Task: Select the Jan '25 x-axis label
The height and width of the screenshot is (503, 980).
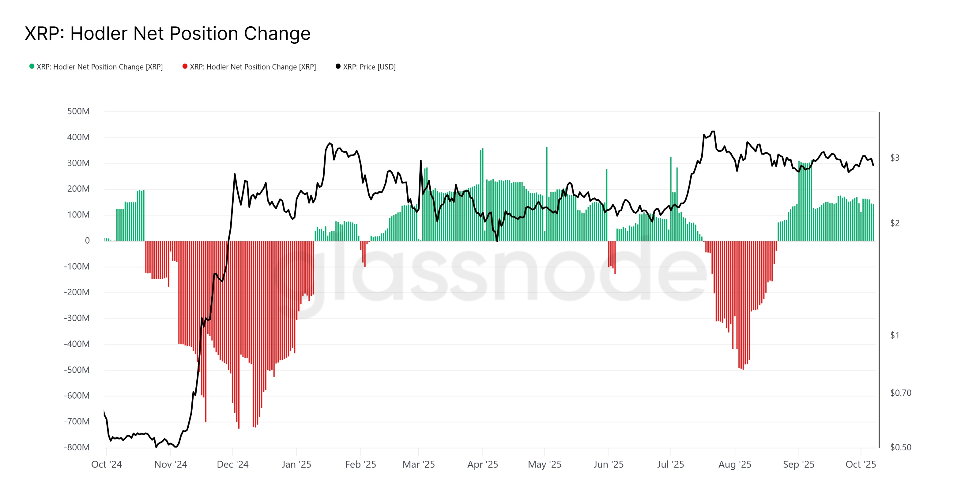Action: 296,464
